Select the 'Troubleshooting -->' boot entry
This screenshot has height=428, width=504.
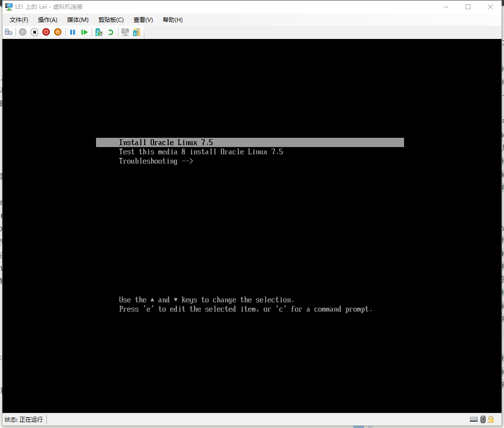[156, 161]
